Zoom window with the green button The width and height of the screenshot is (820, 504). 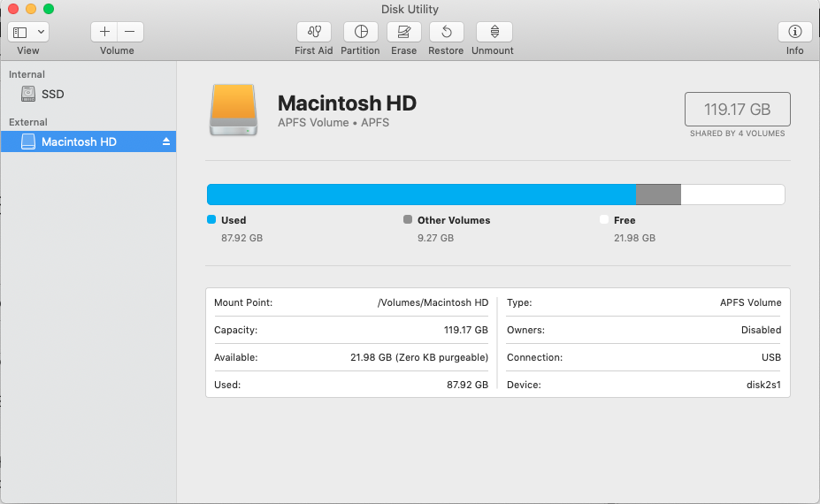(49, 9)
